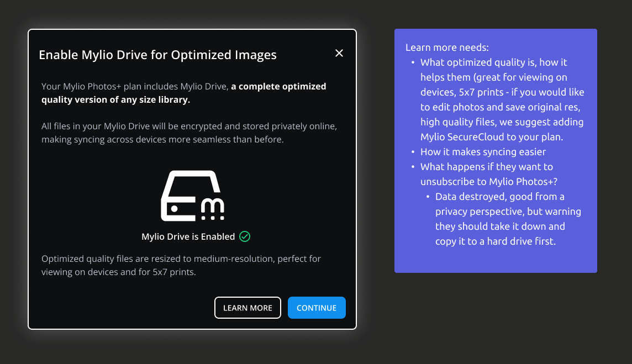This screenshot has width=632, height=364.
Task: Click the "Data destroyed" sub-bullet in the note
Action: tap(508, 219)
